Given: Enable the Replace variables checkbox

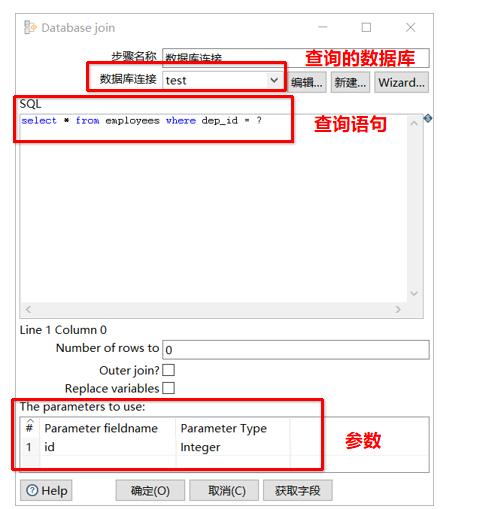Looking at the screenshot, I should (168, 388).
